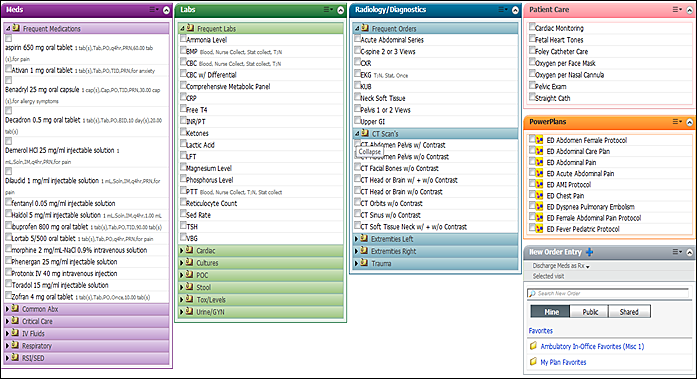Screen dimensions: 697x379
Task: Check the Ammonia Level lab checkbox
Action: (183, 39)
